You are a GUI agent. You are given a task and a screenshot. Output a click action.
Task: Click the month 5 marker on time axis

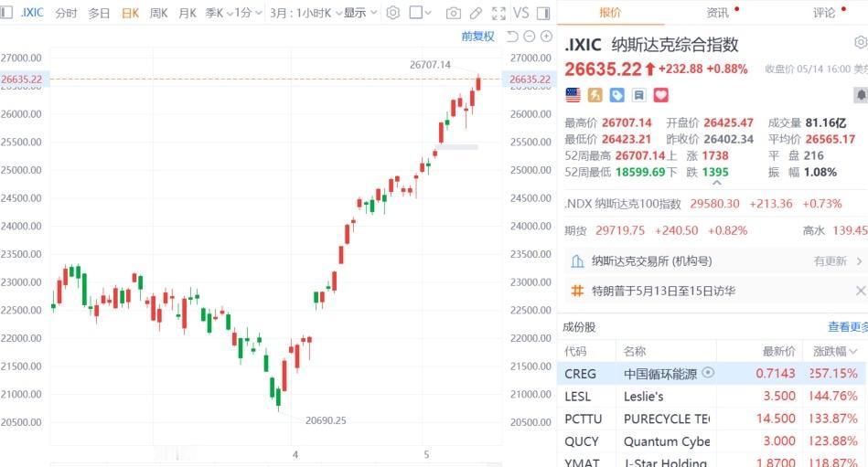(426, 455)
